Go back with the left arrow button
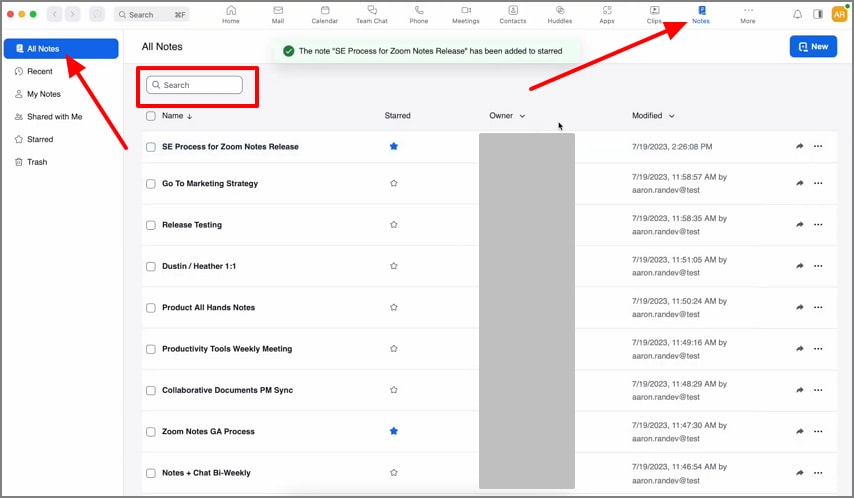The height and width of the screenshot is (498, 854). pos(54,14)
